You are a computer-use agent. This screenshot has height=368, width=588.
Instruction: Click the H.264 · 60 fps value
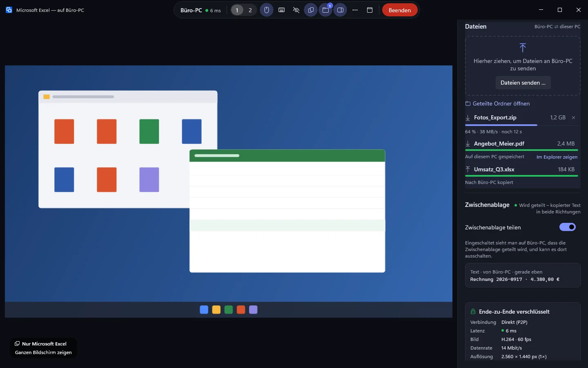(x=516, y=339)
